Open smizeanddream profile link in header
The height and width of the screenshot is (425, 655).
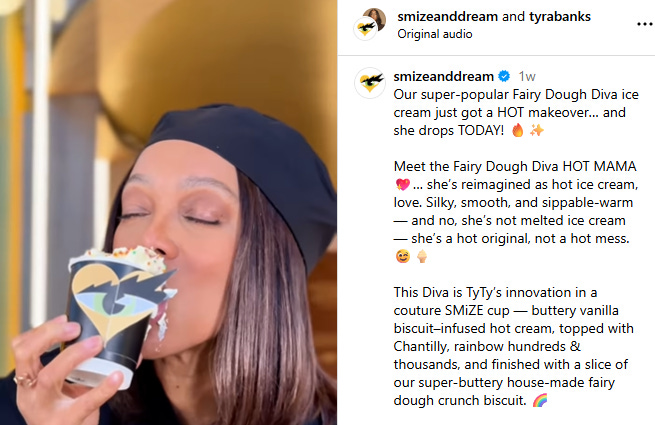pos(447,16)
